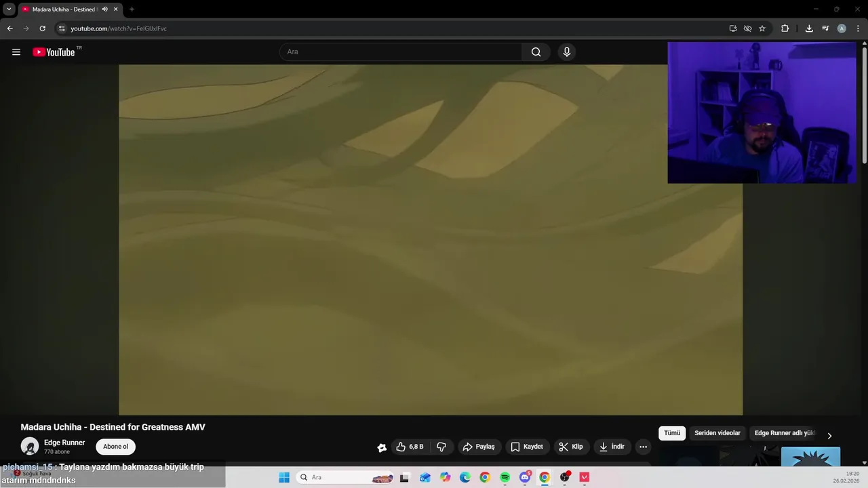View site information icon in address bar
Image resolution: width=868 pixels, height=488 pixels.
tap(62, 28)
